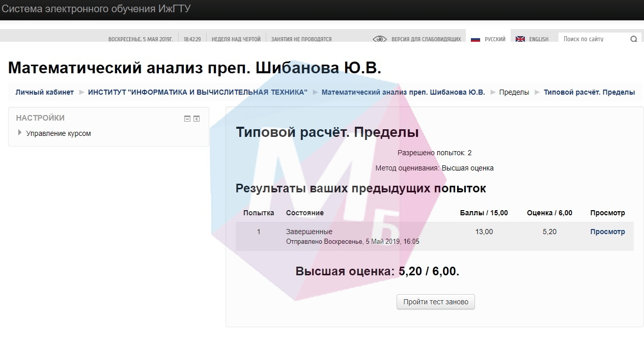Image resolution: width=644 pixels, height=343 pixels.
Task: Open Просмотр link for attempt 1
Action: pos(607,232)
